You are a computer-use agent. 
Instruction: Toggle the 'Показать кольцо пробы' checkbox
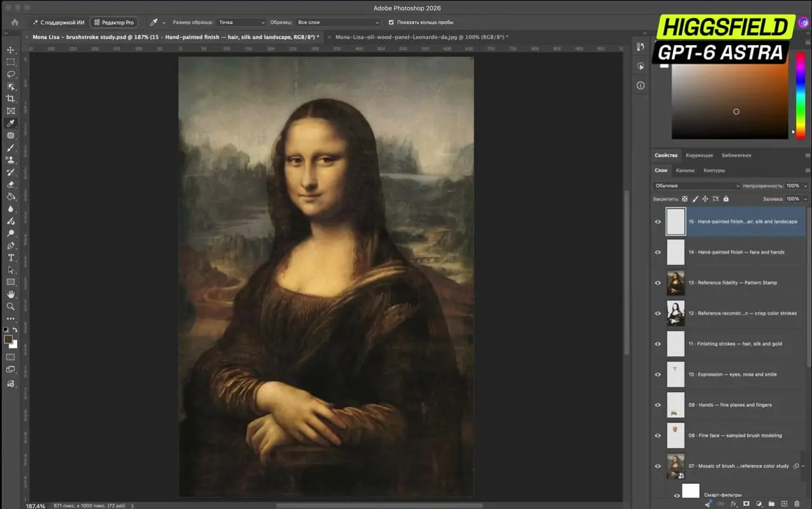pos(391,22)
